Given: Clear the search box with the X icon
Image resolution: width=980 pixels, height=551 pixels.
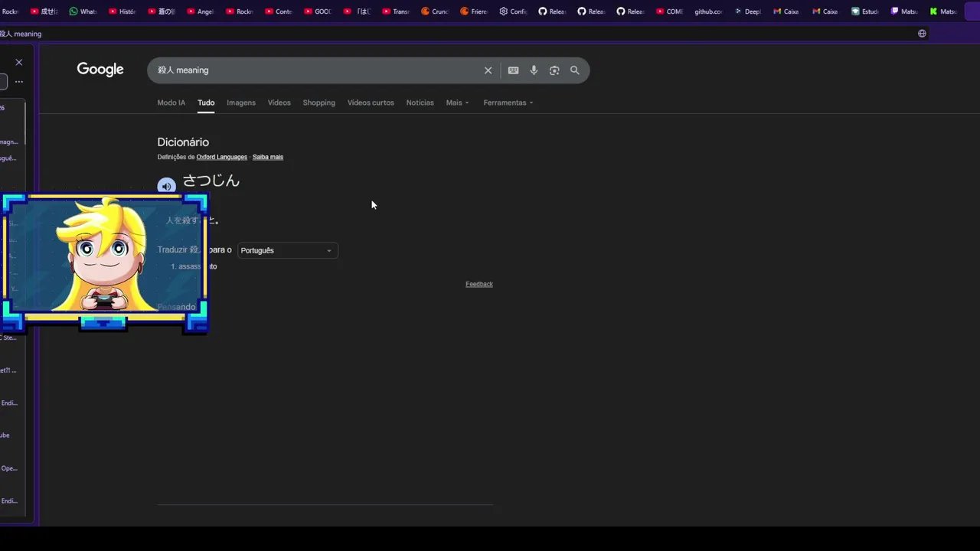Looking at the screenshot, I should (x=488, y=70).
